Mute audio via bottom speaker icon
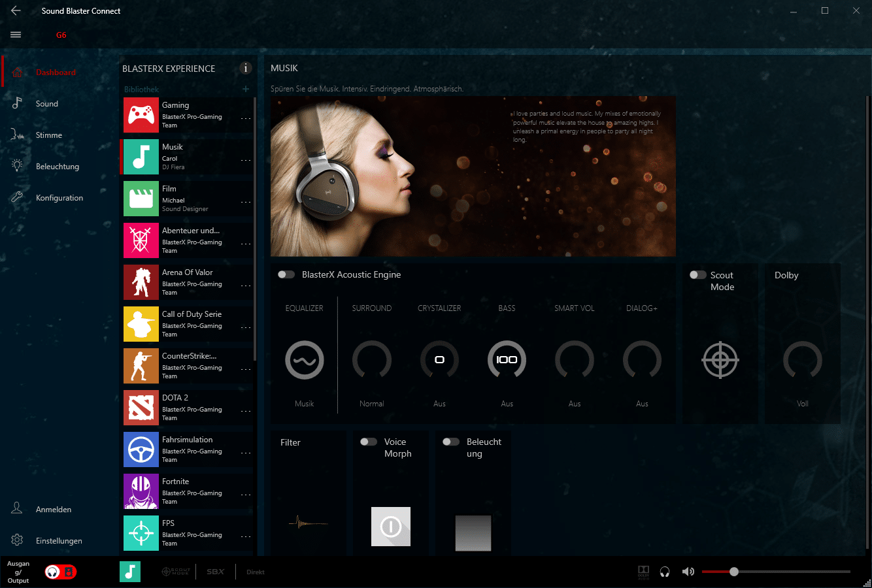Image resolution: width=872 pixels, height=588 pixels. tap(688, 572)
